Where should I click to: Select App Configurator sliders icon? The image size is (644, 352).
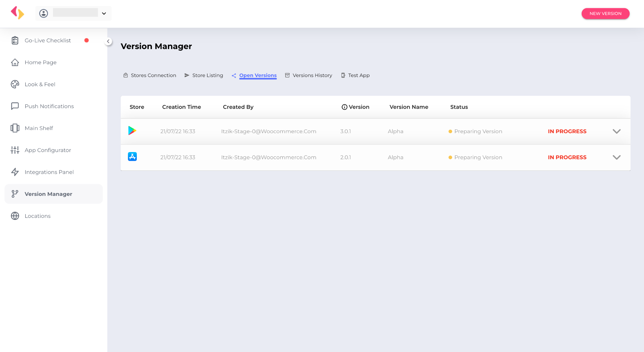(x=15, y=150)
